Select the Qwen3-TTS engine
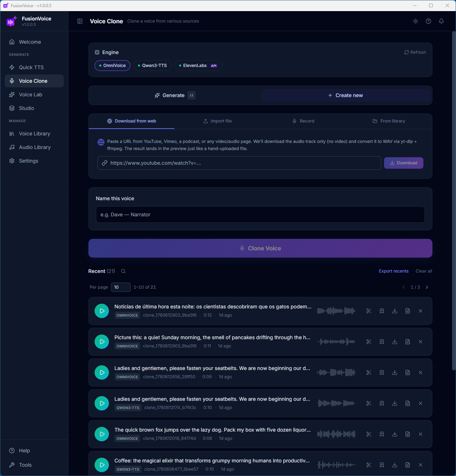Viewport: 456px width, 476px height. (x=152, y=66)
